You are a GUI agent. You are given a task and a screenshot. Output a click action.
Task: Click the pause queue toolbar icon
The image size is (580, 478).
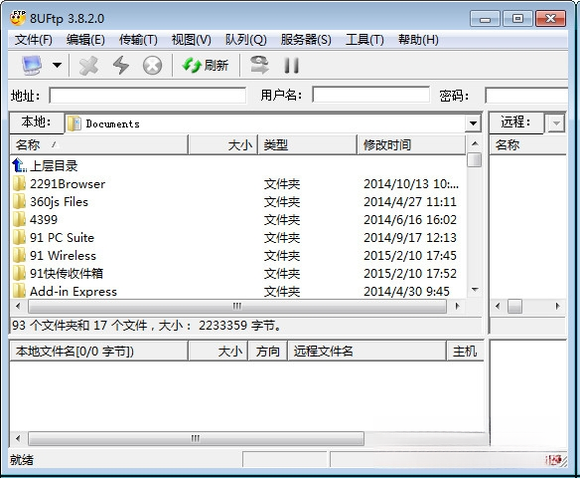pyautogui.click(x=291, y=65)
